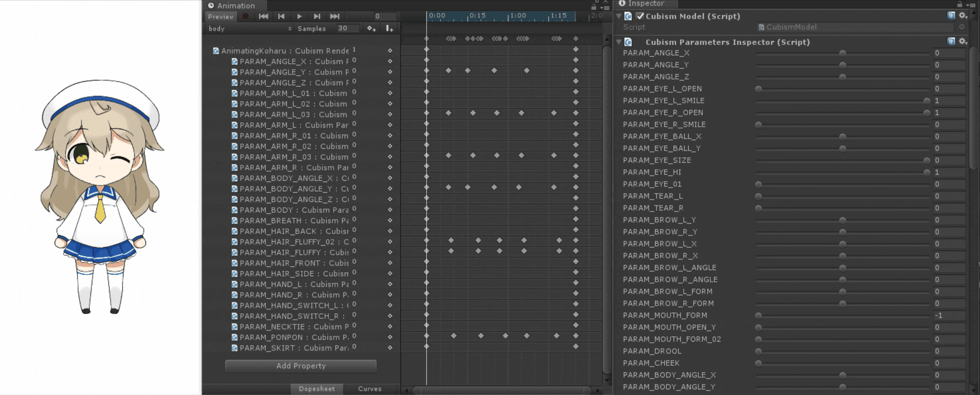
Task: Play the animation clip
Action: point(299,16)
